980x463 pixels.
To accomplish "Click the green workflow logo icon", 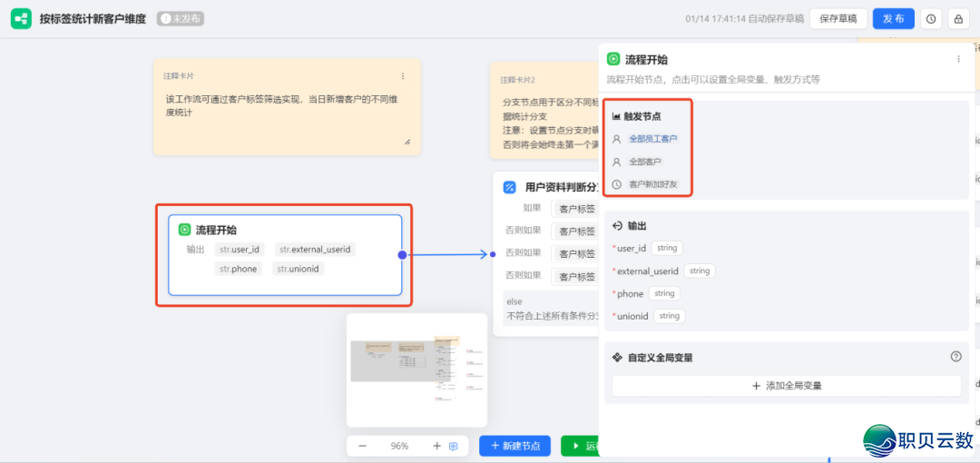I will tap(21, 19).
